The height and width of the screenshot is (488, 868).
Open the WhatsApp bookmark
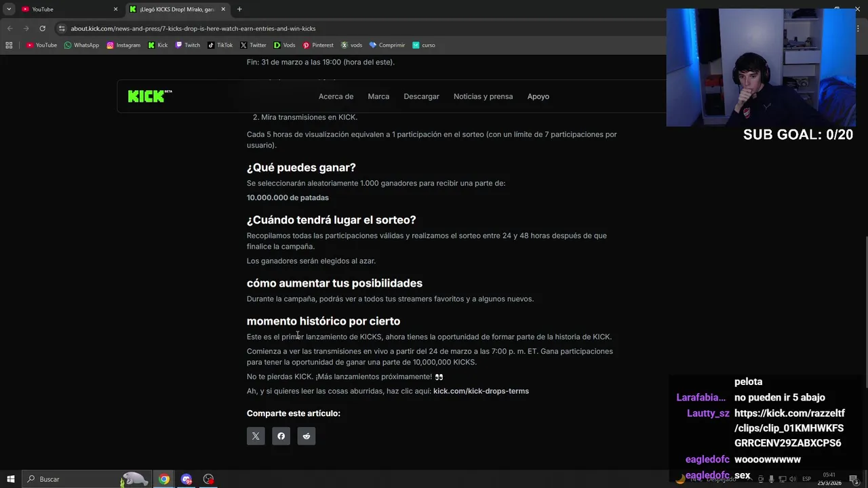coord(81,45)
